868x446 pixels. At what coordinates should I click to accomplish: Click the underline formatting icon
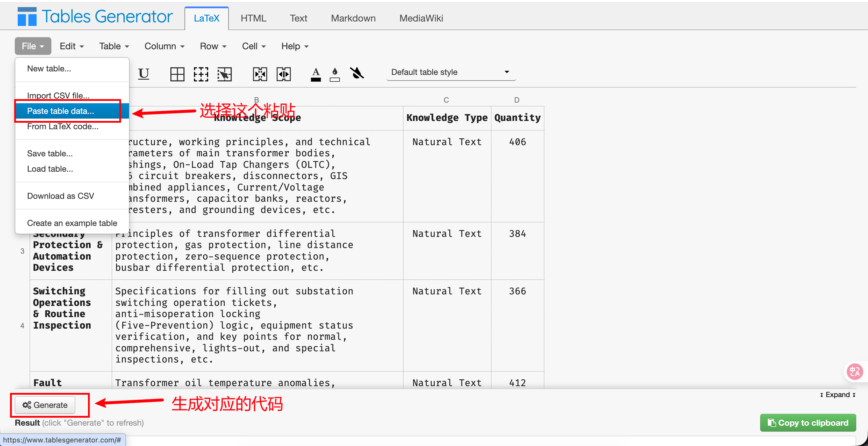[143, 73]
